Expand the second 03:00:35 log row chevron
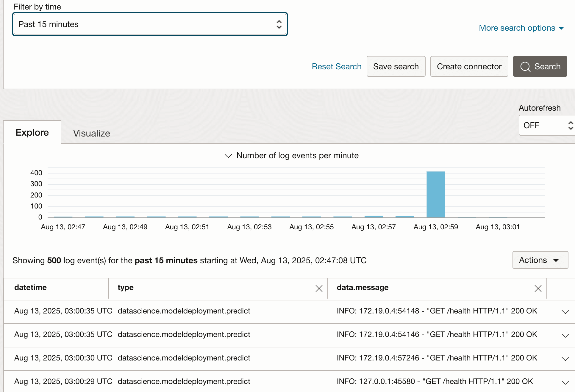The width and height of the screenshot is (575, 392). (565, 335)
